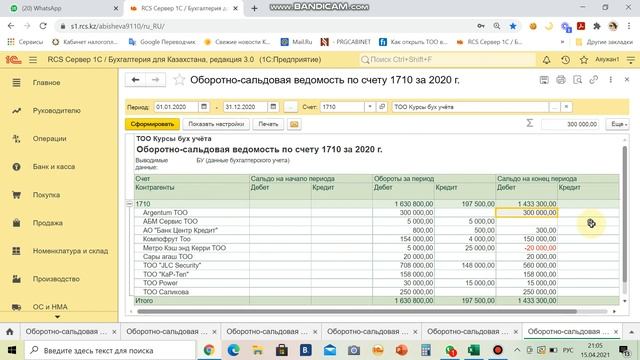Save report using the diskette icon

[544, 80]
